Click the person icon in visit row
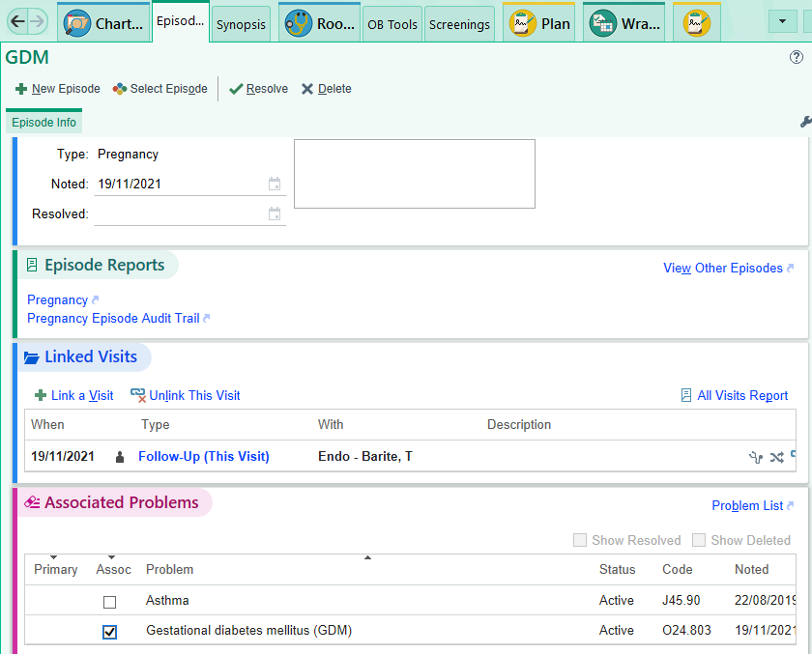This screenshot has height=654, width=812. pos(120,457)
